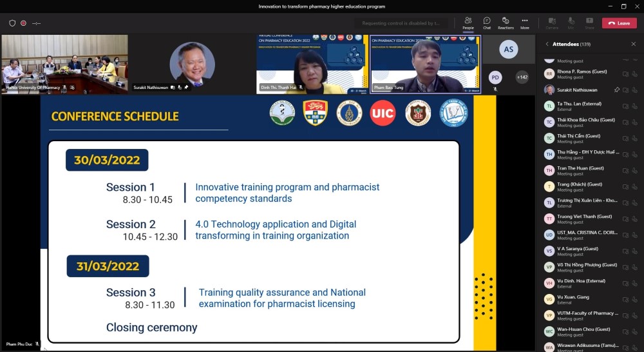This screenshot has width=644, height=352.
Task: Open the People panel in the toolbar
Action: click(x=468, y=23)
